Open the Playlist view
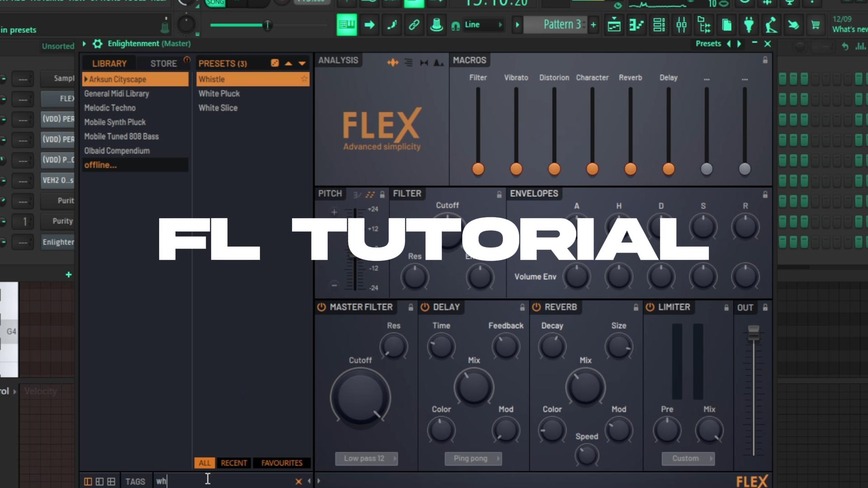868x488 pixels. [614, 25]
